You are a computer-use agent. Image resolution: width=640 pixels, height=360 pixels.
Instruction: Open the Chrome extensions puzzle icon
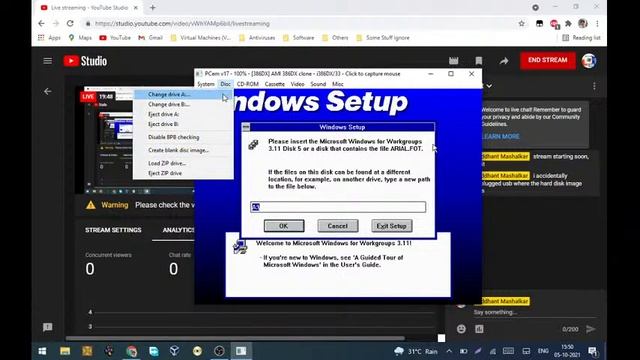[x=568, y=24]
